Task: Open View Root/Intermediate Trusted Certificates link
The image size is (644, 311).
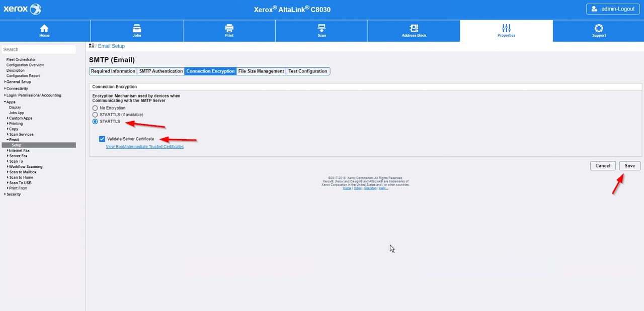Action: [x=144, y=147]
